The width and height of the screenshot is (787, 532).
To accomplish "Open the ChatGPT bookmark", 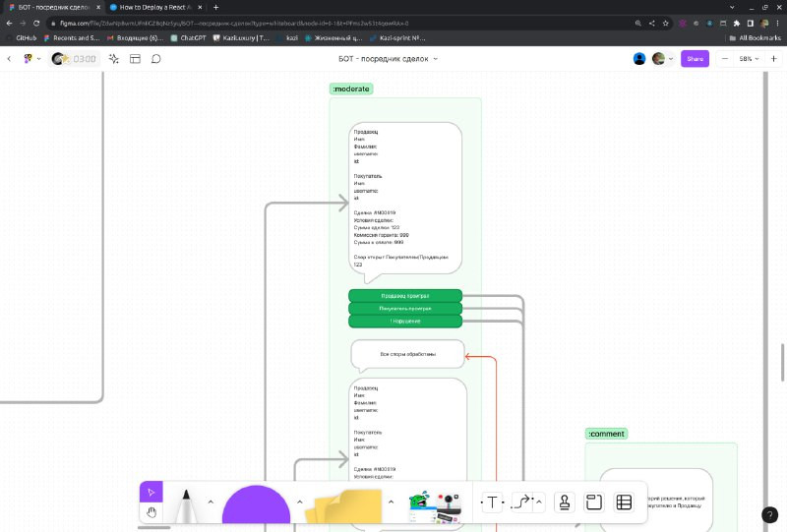I will tap(189, 37).
